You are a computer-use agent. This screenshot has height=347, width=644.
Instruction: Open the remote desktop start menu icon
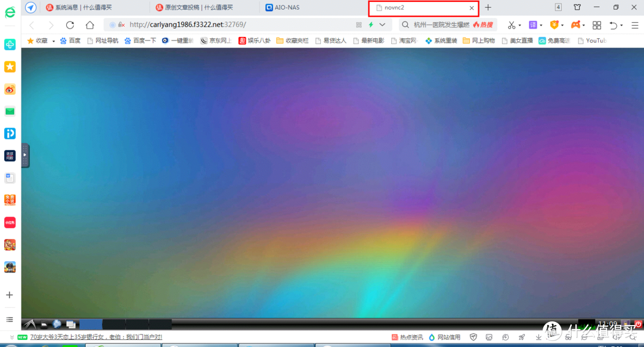(30, 324)
